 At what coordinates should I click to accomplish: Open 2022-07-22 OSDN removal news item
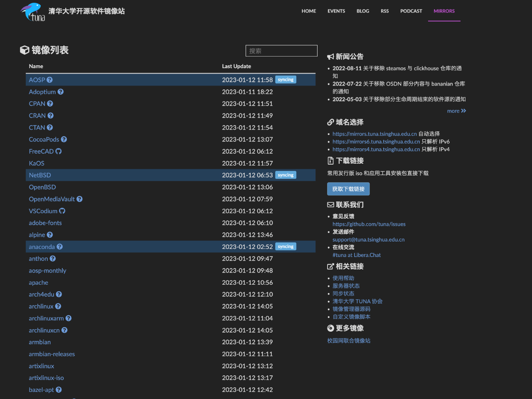tap(399, 88)
